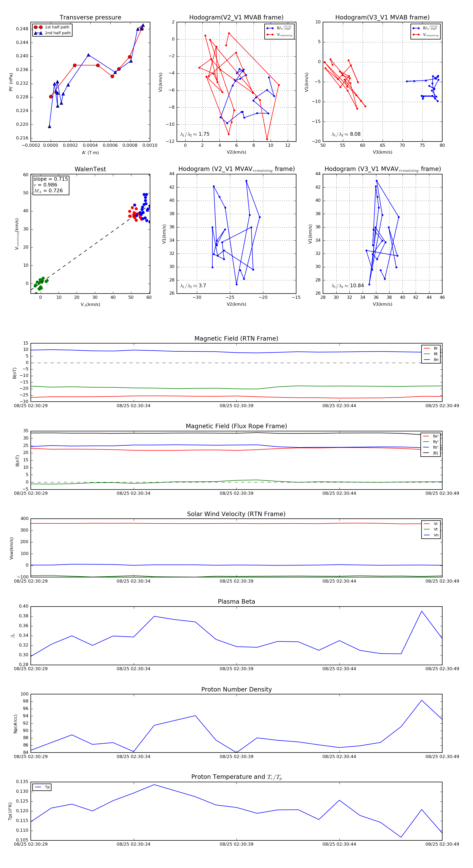Click 'Hodogram (V3_V1 MVAV remaining frame)' title
This screenshot has height=868, width=473.
[382, 169]
